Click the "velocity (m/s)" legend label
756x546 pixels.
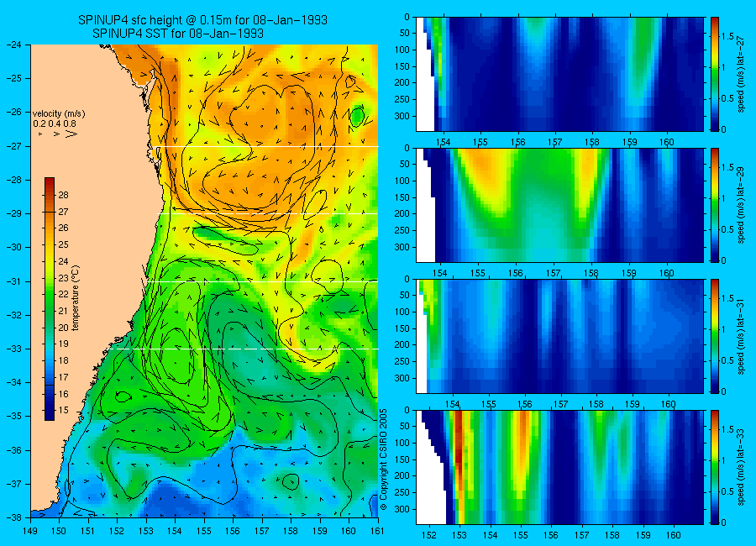click(x=59, y=114)
